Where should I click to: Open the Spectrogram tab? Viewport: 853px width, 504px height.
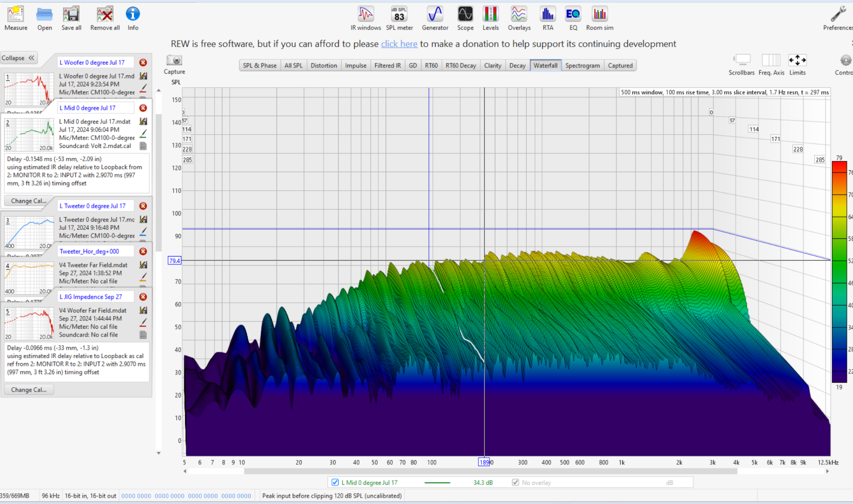coord(582,65)
